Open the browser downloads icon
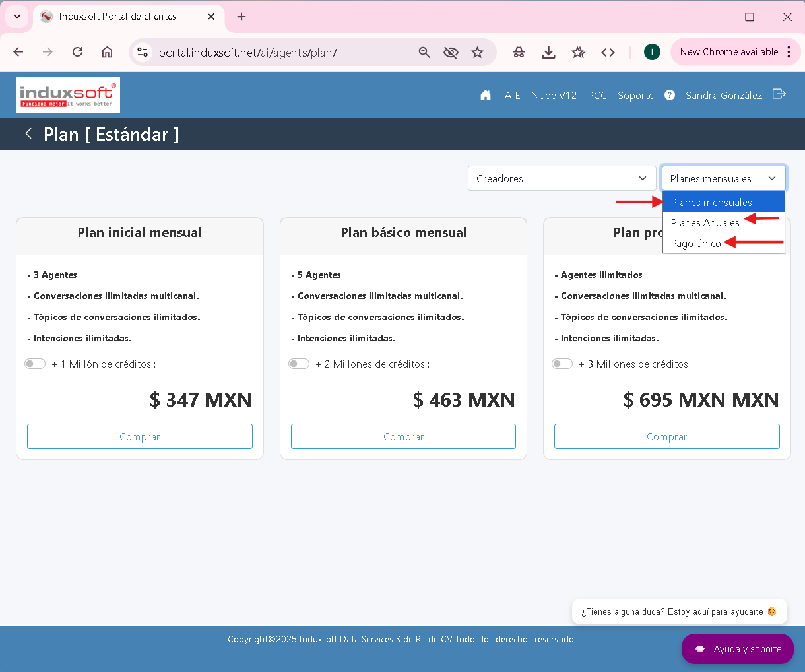805x672 pixels. [x=548, y=52]
